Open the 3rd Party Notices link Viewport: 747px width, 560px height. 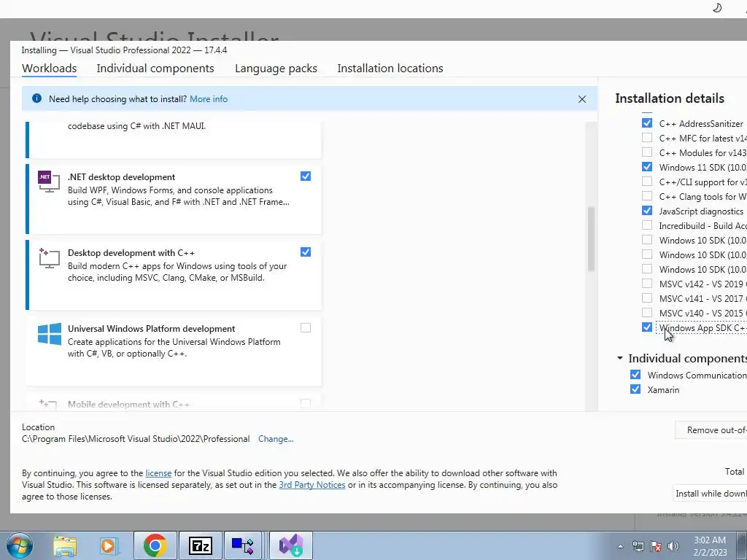pos(312,485)
